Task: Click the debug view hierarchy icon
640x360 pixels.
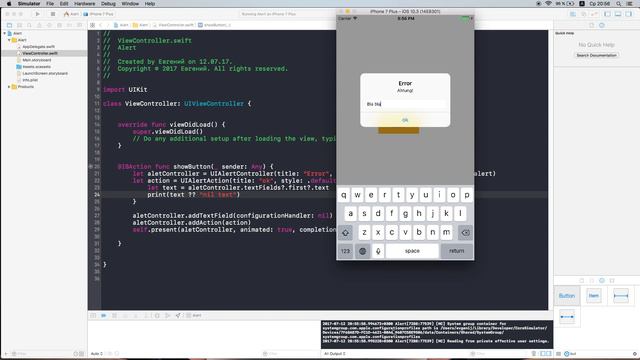Action: [157, 316]
